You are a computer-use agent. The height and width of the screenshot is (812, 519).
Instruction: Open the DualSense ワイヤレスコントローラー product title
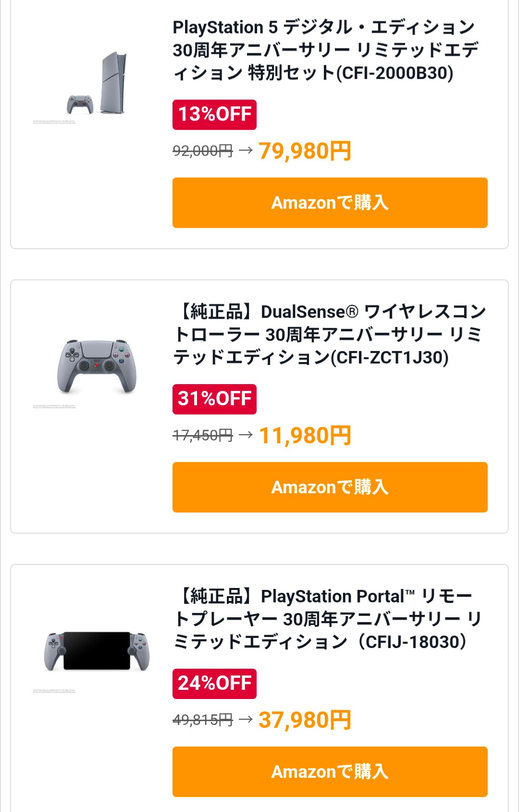pyautogui.click(x=330, y=335)
